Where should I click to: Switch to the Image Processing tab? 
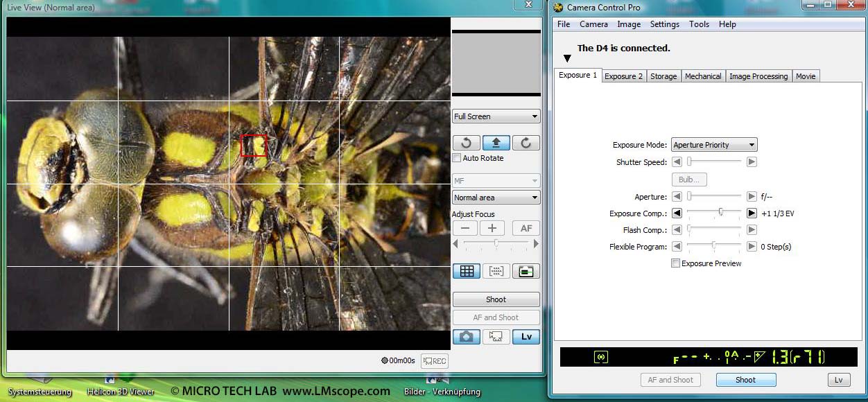tap(758, 76)
